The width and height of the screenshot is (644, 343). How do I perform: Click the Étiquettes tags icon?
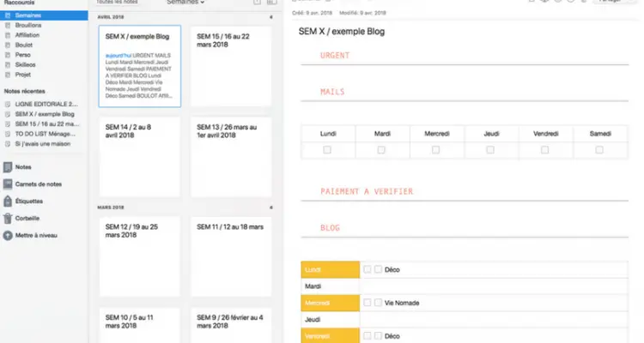(9, 202)
